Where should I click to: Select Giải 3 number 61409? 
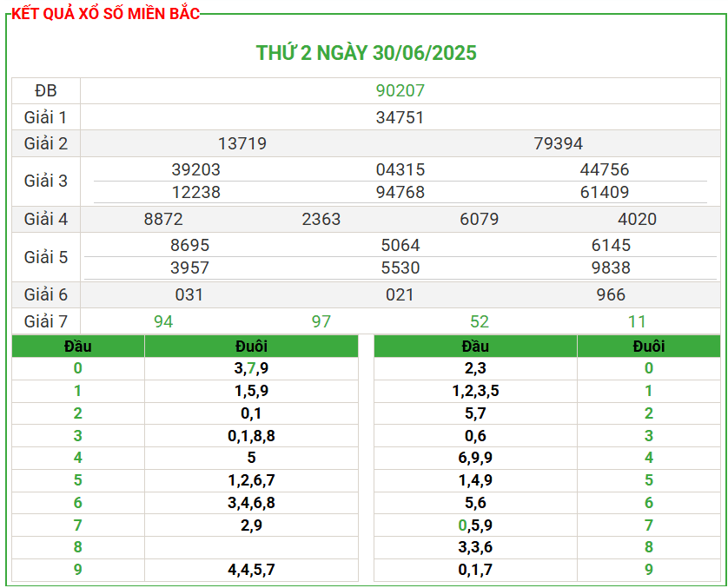click(x=605, y=192)
